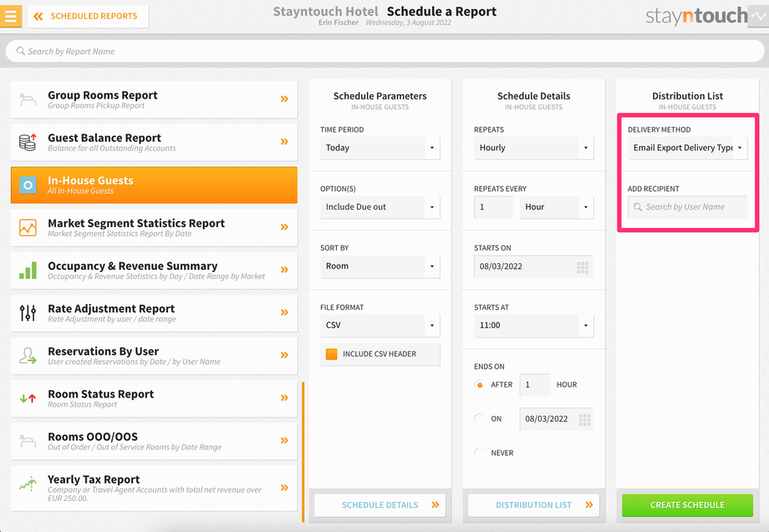This screenshot has width=769, height=532.
Task: Click the Rooms OOO/OOS bed icon
Action: [x=28, y=441]
